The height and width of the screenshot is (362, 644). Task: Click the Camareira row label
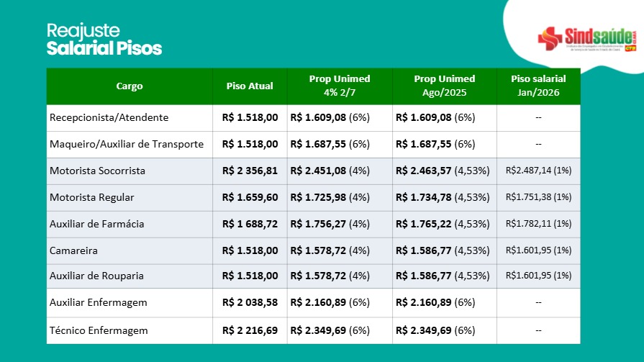pyautogui.click(x=73, y=250)
